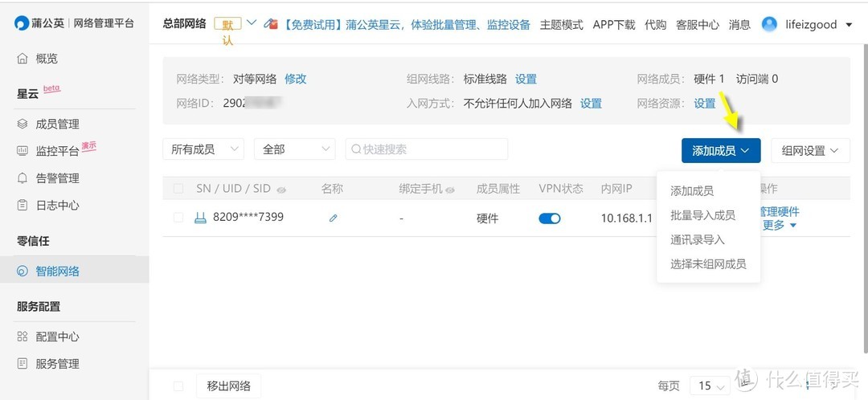Select 选择未组网成员 menu entry
The width and height of the screenshot is (868, 400).
[x=709, y=264]
